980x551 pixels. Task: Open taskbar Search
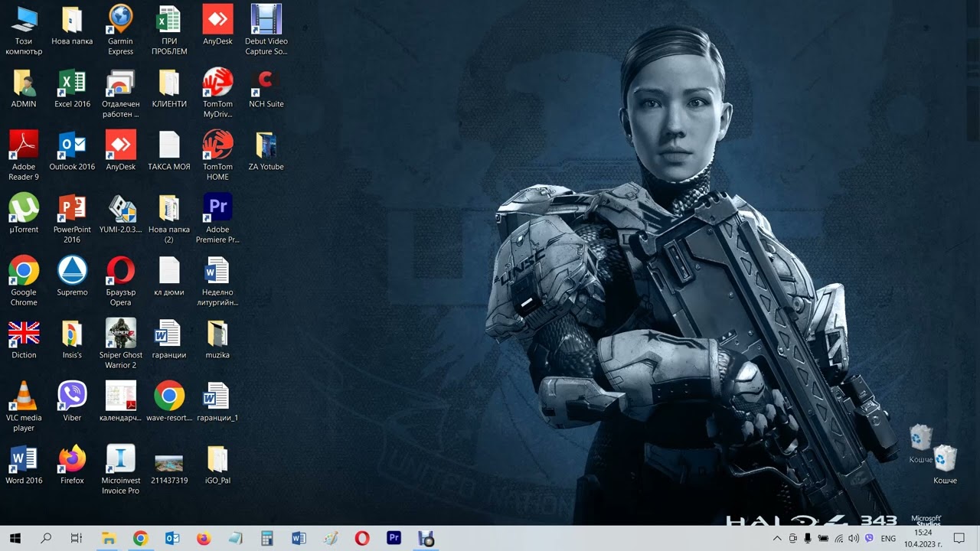[46, 538]
